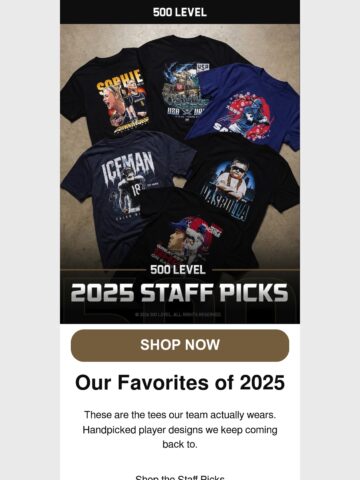Click the Our Favorites of 2025 heading
Viewport: 360px width, 480px height.
point(180,382)
